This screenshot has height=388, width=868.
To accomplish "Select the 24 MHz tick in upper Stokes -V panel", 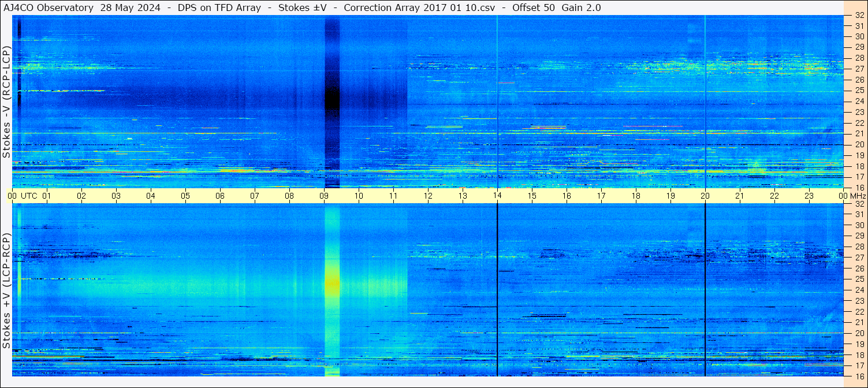I will coord(859,101).
